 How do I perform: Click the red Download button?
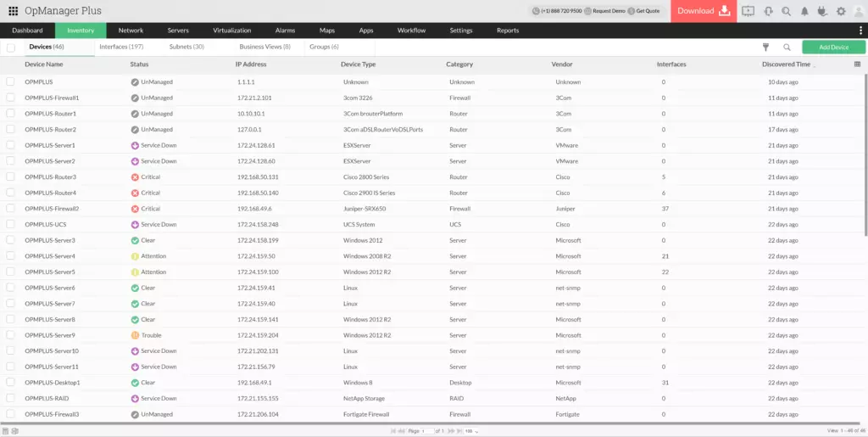(704, 11)
